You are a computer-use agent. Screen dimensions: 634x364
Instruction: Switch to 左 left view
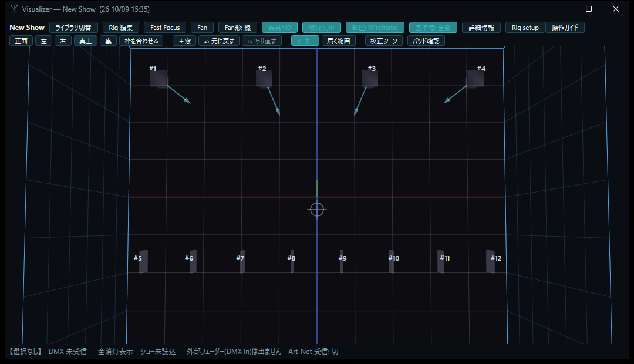coord(43,41)
